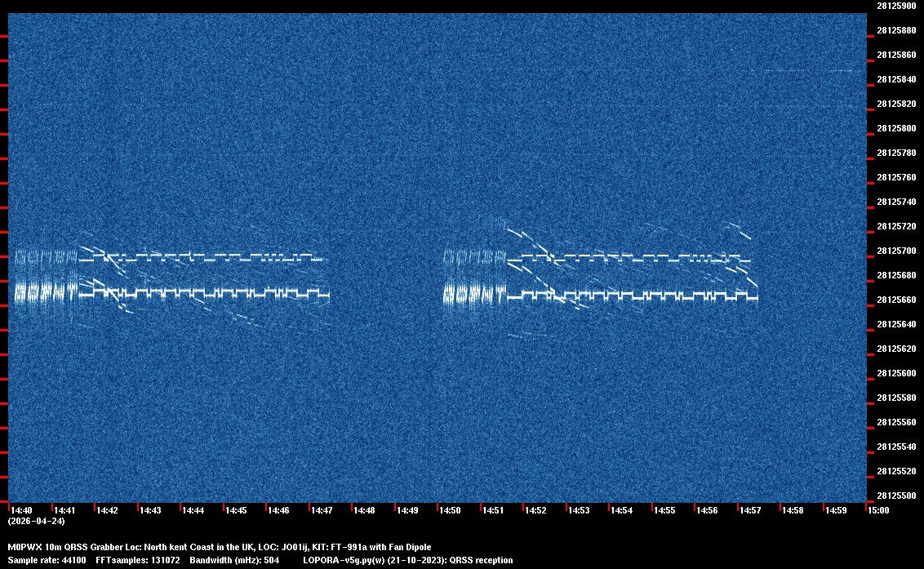Viewport: 924px width, 569px height.
Task: Click the M0PWX 10m QRSS Grabber description line
Action: click(x=220, y=547)
